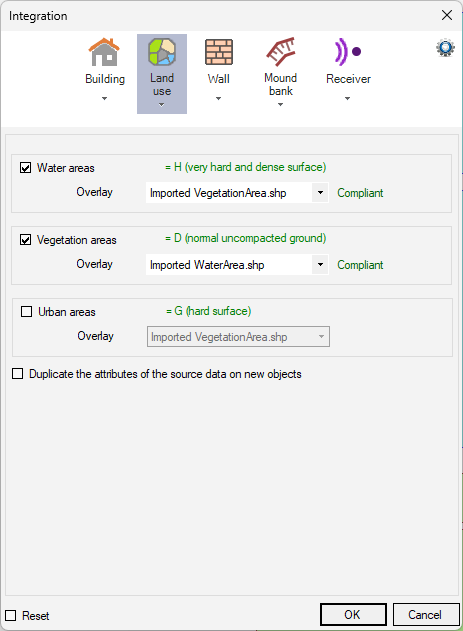Close the Integration dialog
Image resolution: width=463 pixels, height=631 pixels.
[447, 15]
